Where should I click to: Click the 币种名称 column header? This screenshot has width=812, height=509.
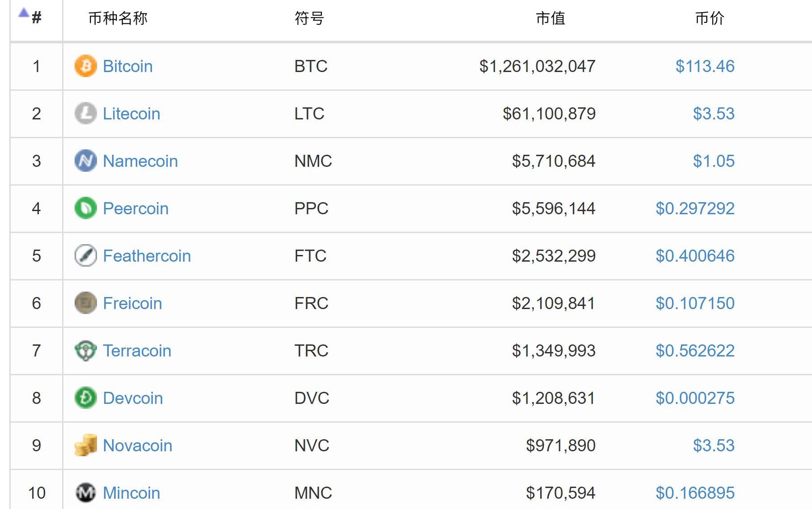(118, 18)
